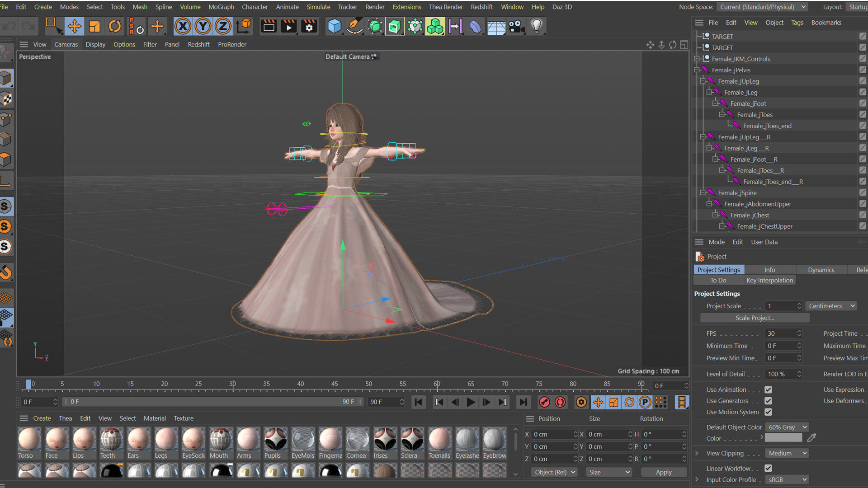Go to start of animation
This screenshot has height=488, width=868.
coord(418,402)
